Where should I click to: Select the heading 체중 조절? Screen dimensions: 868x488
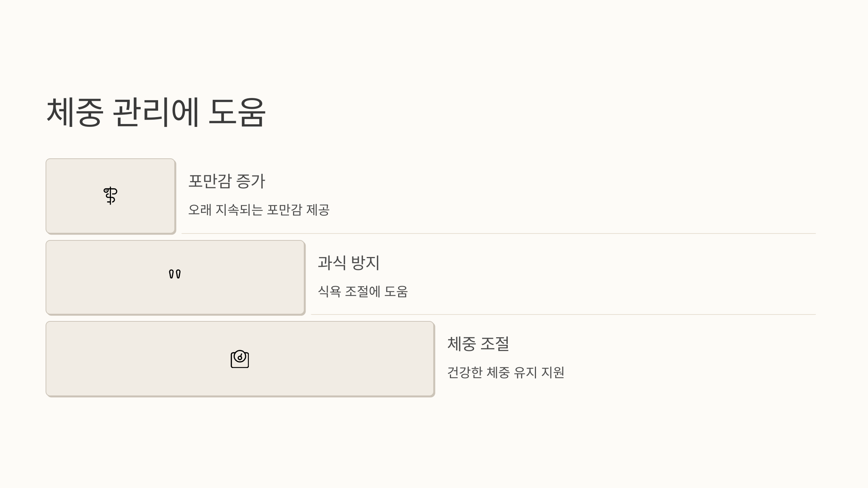[478, 343]
